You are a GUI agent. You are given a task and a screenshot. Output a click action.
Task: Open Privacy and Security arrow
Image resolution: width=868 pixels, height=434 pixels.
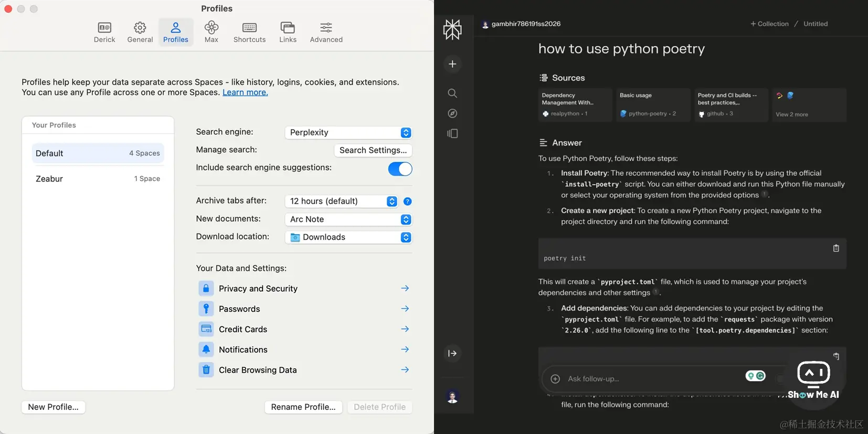405,288
